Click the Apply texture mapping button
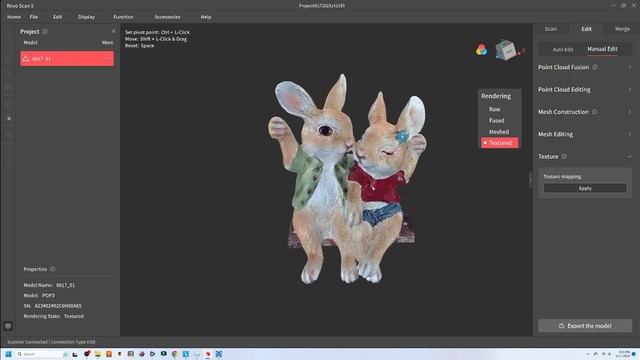The height and width of the screenshot is (360, 640). (x=585, y=188)
